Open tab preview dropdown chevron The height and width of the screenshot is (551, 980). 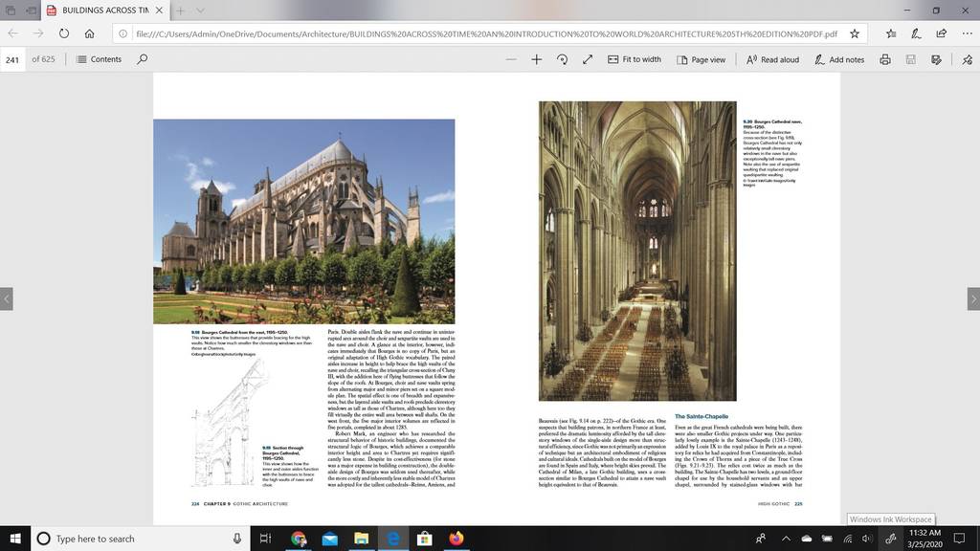click(200, 10)
